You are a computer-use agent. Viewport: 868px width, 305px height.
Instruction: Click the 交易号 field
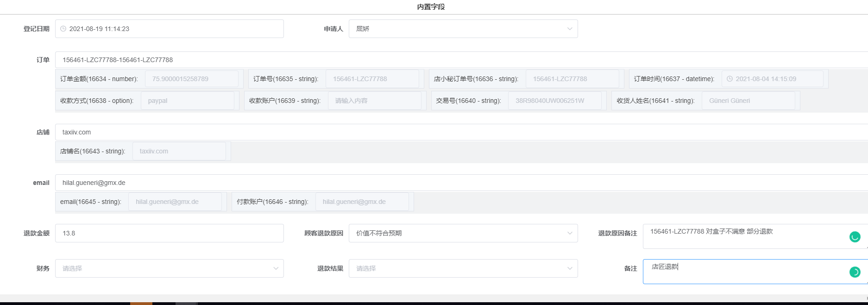(x=554, y=101)
